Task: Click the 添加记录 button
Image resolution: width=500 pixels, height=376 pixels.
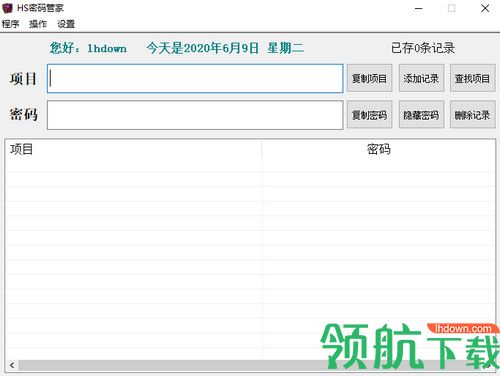Action: click(421, 78)
